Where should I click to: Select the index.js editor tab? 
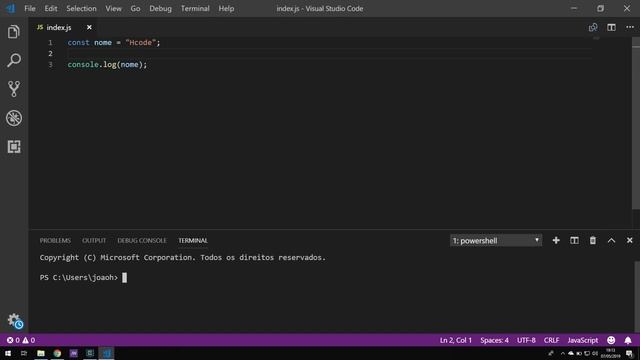tap(59, 27)
